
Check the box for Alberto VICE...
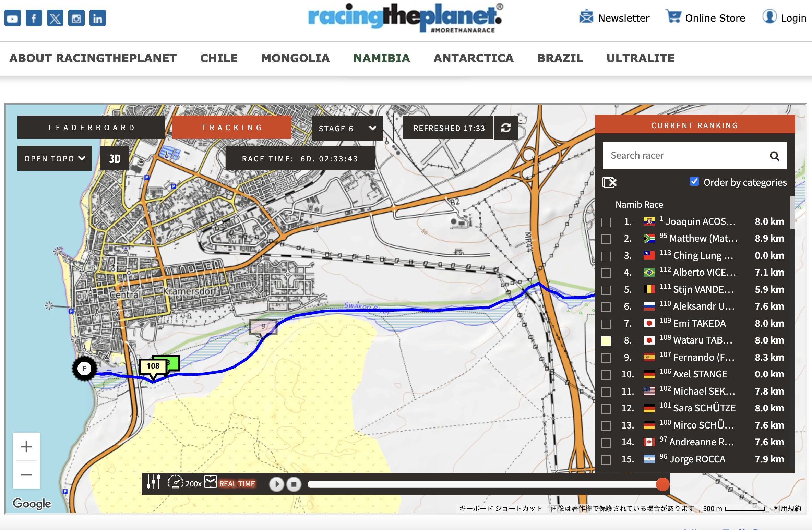[x=606, y=273]
